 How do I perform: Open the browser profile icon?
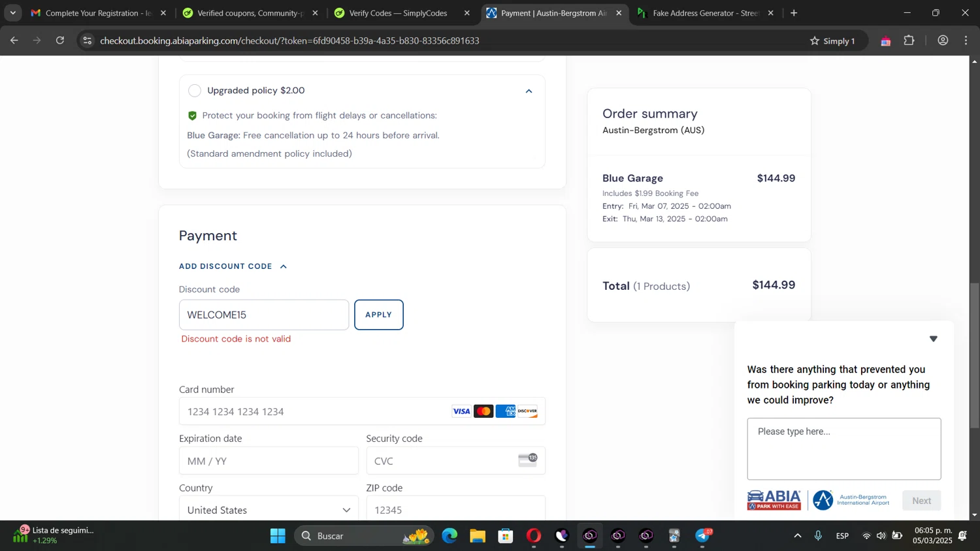[943, 40]
